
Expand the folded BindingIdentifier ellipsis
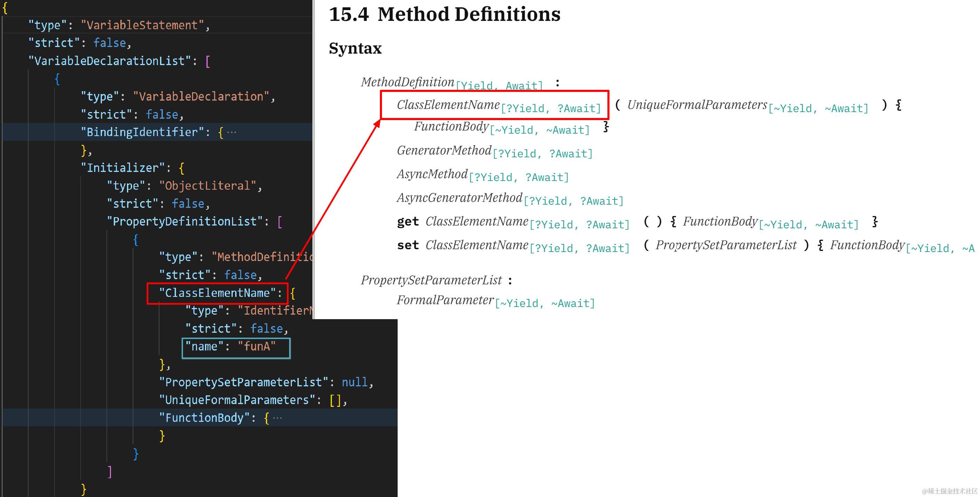tap(231, 133)
